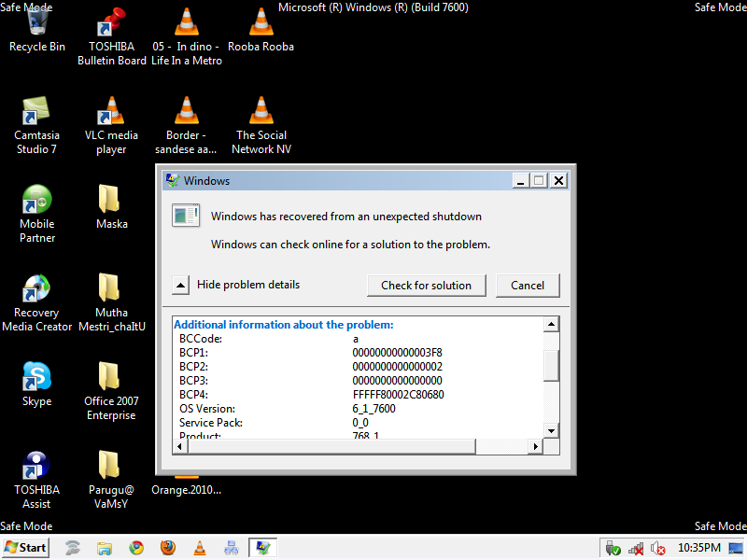Click the wireless signal taskbar icon

(x=73, y=548)
